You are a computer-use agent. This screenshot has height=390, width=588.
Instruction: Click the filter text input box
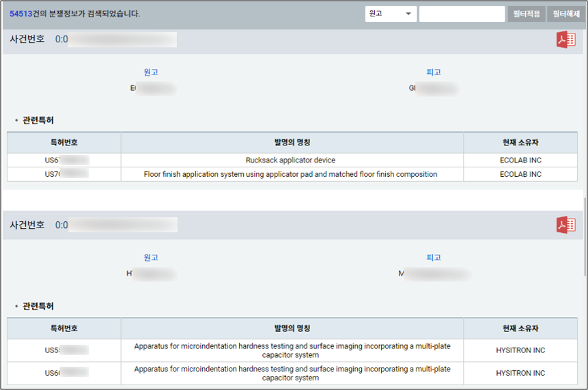point(462,14)
